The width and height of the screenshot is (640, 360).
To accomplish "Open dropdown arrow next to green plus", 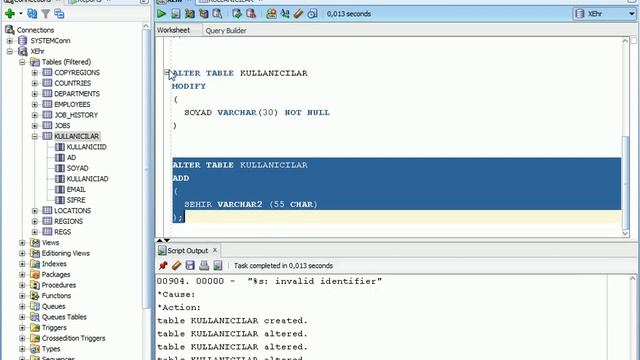I will [x=21, y=14].
